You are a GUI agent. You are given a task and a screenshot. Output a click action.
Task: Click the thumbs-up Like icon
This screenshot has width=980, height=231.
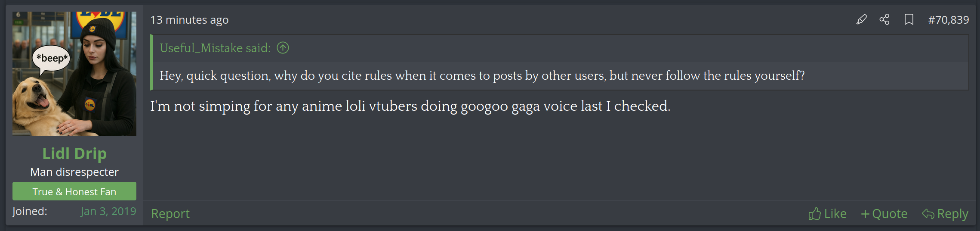pyautogui.click(x=814, y=214)
